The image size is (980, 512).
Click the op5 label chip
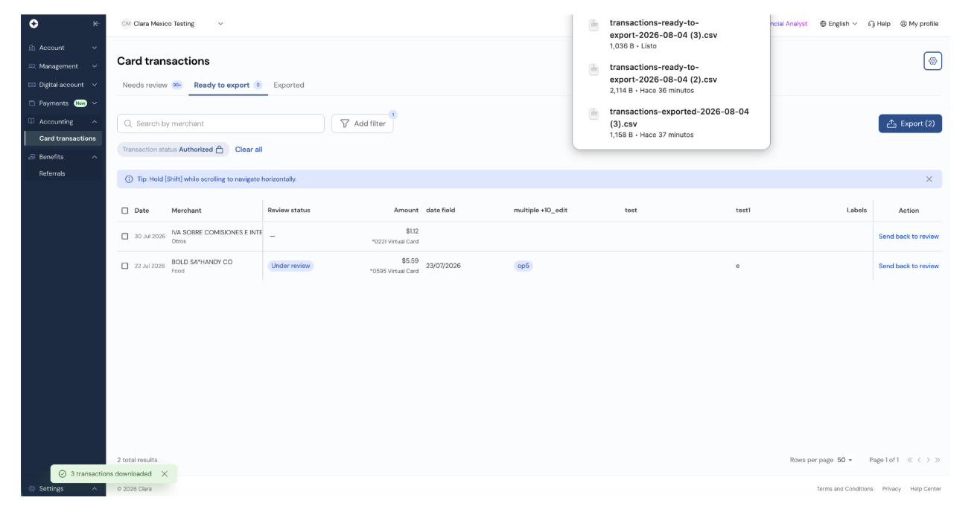tap(524, 266)
